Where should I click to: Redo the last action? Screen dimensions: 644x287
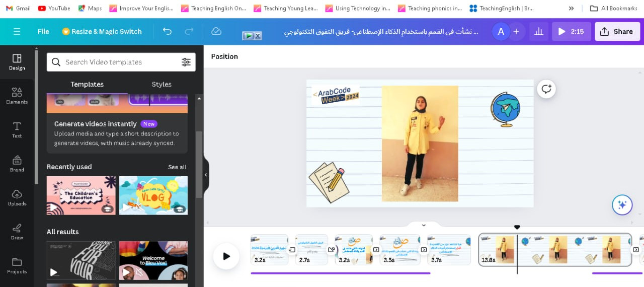189,31
